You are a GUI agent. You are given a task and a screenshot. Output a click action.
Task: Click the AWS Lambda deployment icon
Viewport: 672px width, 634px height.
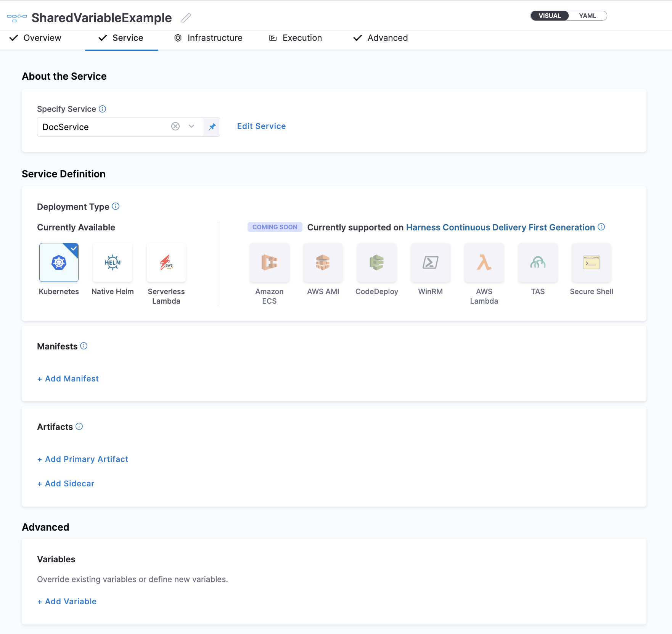[484, 262]
